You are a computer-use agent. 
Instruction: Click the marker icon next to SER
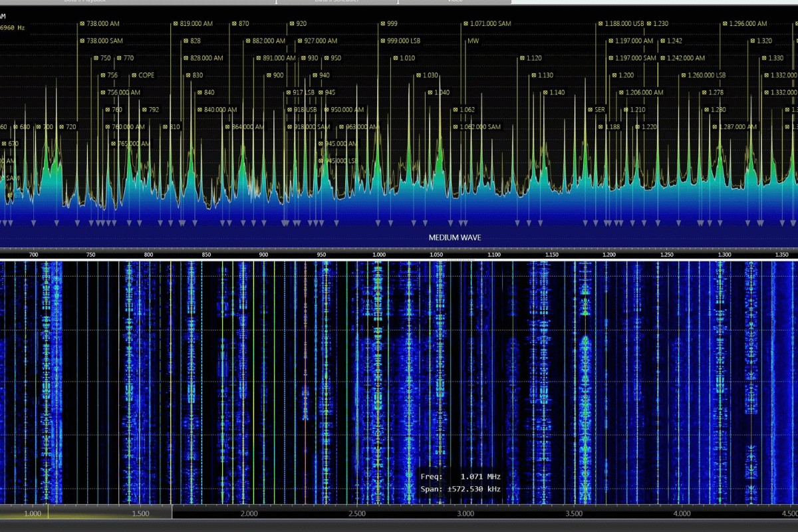coord(590,110)
